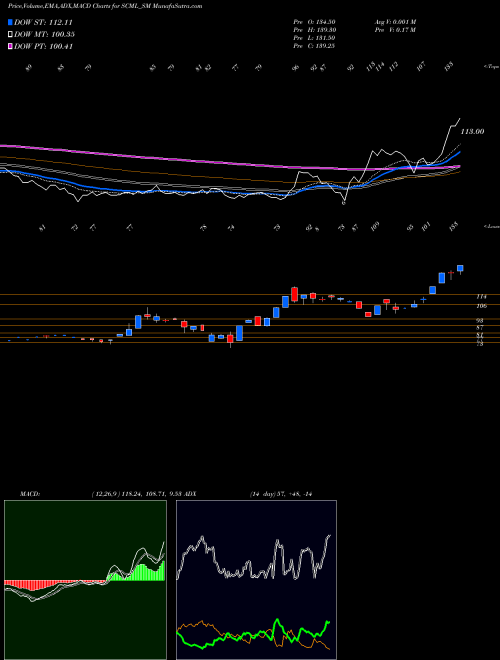Screen dimensions: 500x660
Task: Click the magenta DOW PT legend swatch
Action: (x=10, y=46)
